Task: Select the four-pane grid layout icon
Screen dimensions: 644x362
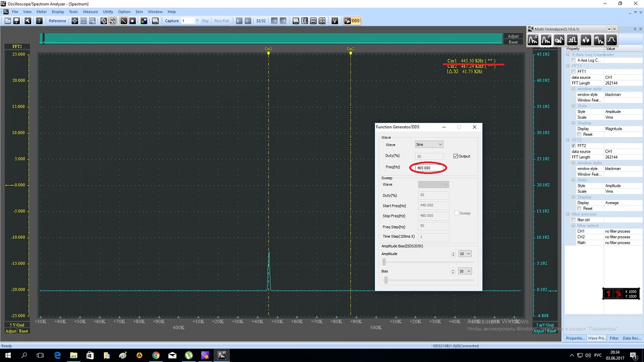Action: (322, 21)
